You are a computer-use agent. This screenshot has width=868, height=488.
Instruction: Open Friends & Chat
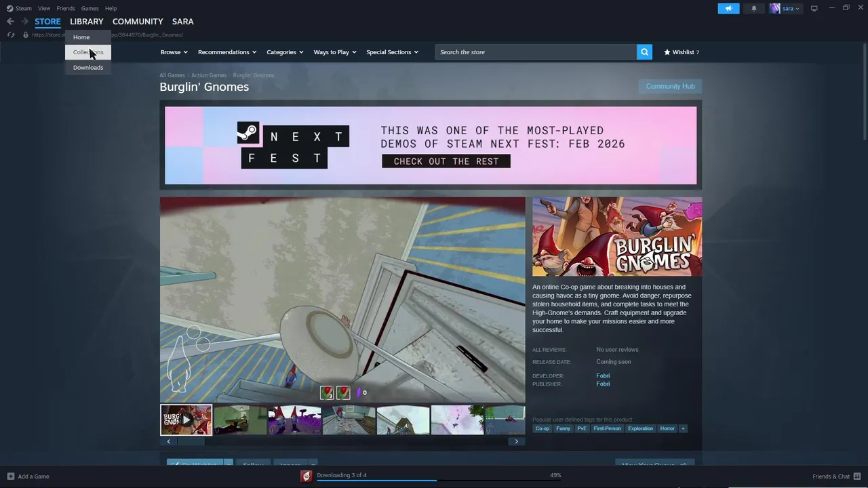coord(836,476)
